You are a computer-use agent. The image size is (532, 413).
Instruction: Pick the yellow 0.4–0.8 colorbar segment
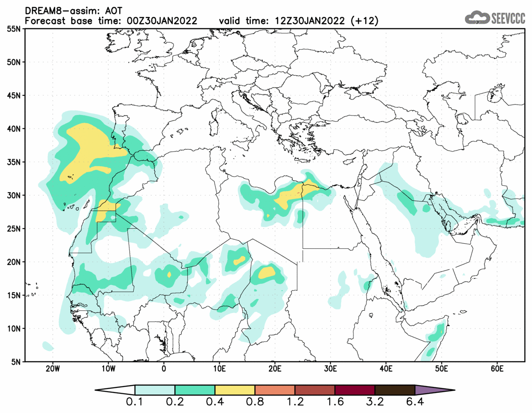[x=235, y=390]
